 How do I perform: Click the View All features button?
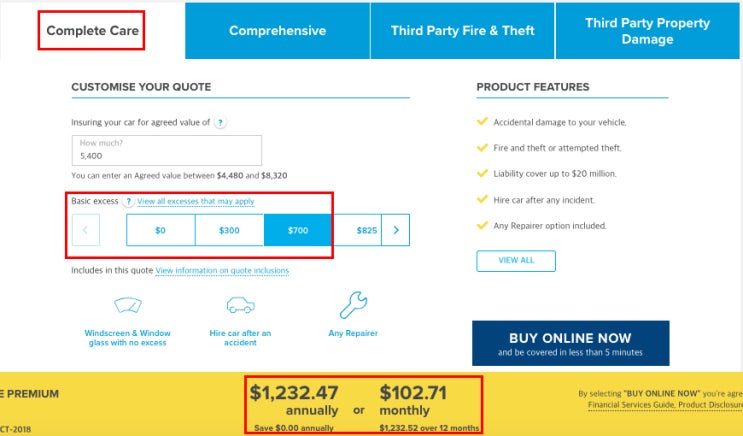[x=515, y=260]
